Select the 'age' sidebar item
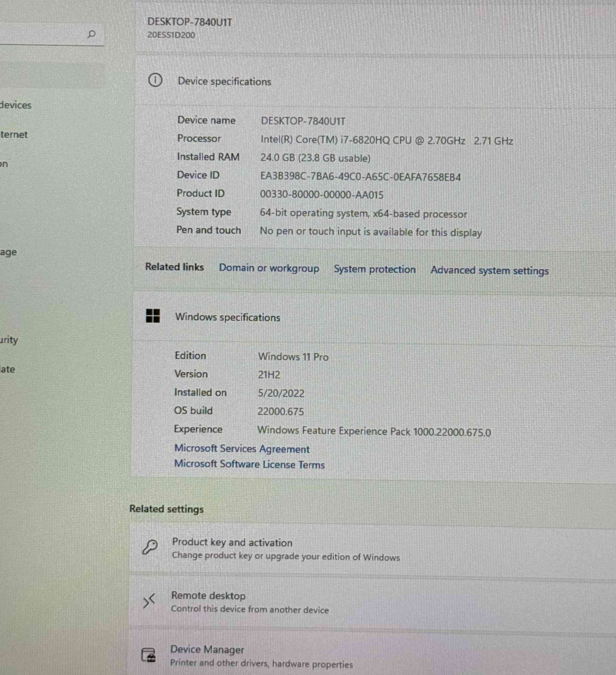 point(8,252)
